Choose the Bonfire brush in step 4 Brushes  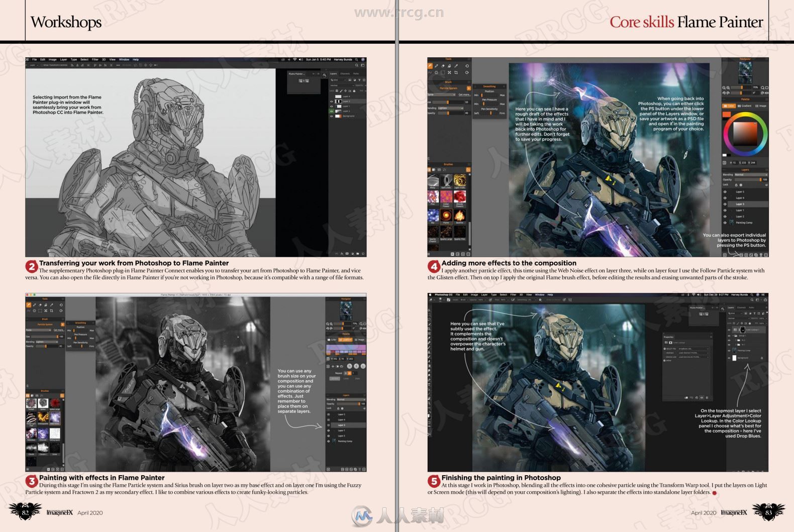coord(460,217)
